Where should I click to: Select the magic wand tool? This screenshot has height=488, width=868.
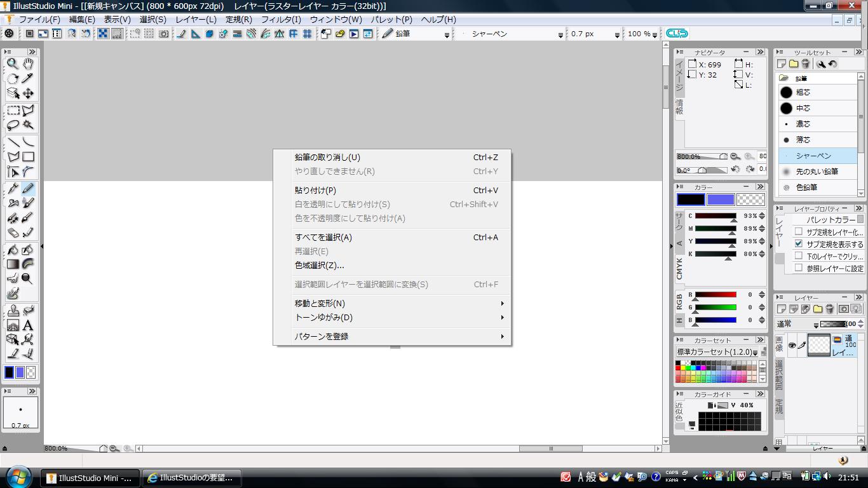pyautogui.click(x=28, y=125)
